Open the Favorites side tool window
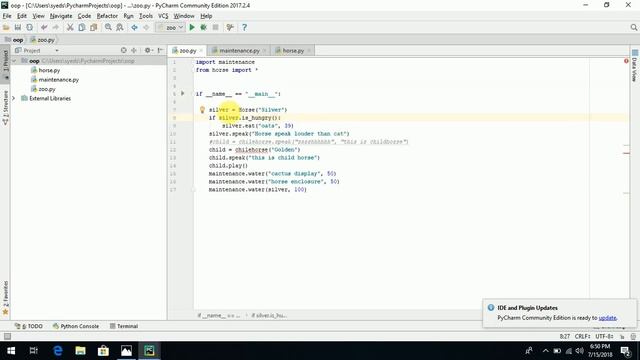Image resolution: width=640 pixels, height=360 pixels. coord(5,298)
